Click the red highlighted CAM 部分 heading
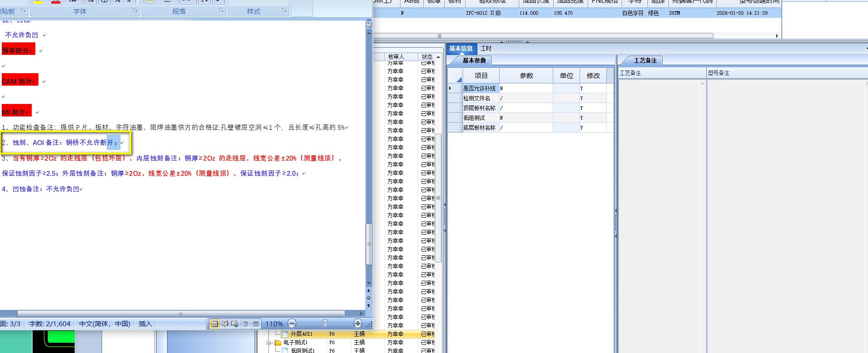Image resolution: width=868 pixels, height=353 pixels. coord(20,81)
